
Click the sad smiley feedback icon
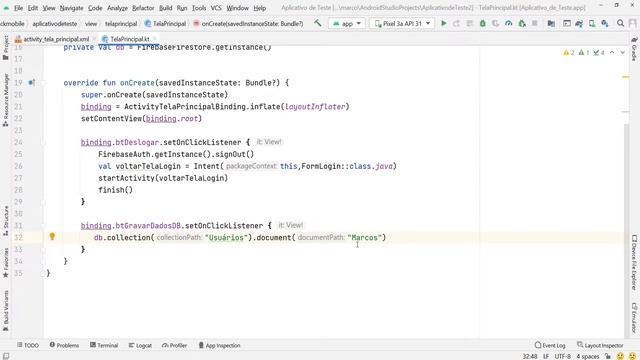632,356
